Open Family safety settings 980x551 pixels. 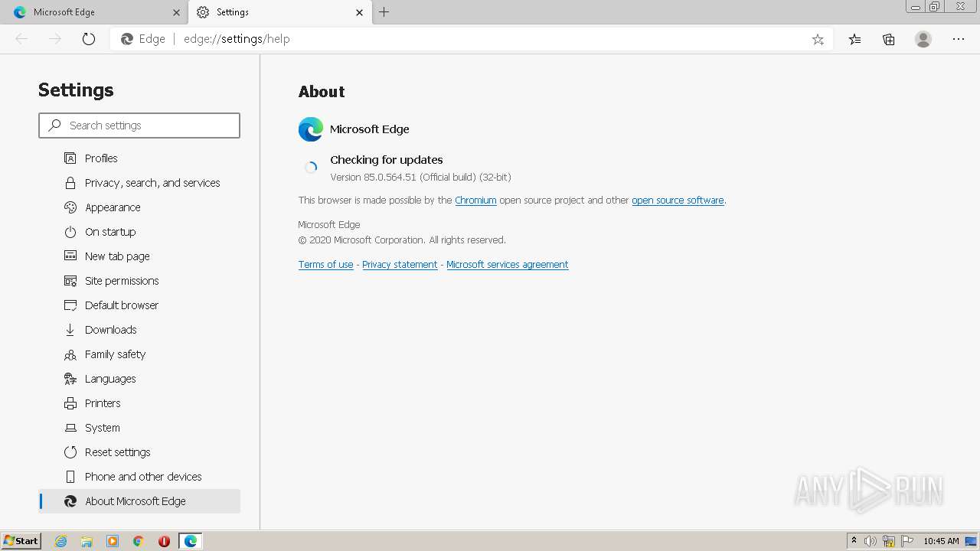(139, 354)
